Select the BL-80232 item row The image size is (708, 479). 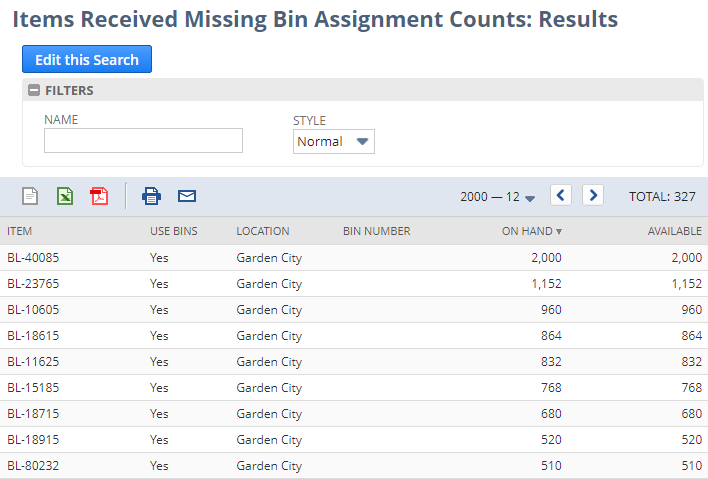tap(33, 466)
